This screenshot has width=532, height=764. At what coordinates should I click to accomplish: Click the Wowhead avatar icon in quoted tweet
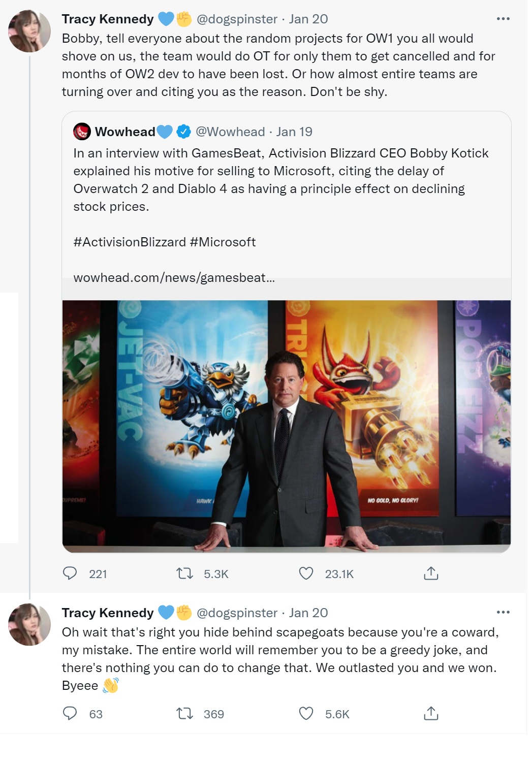82,132
